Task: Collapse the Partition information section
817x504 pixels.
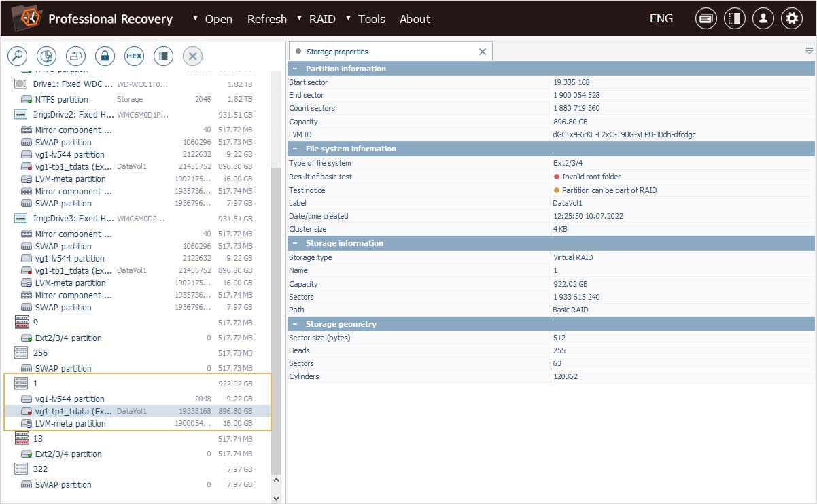Action: [295, 69]
